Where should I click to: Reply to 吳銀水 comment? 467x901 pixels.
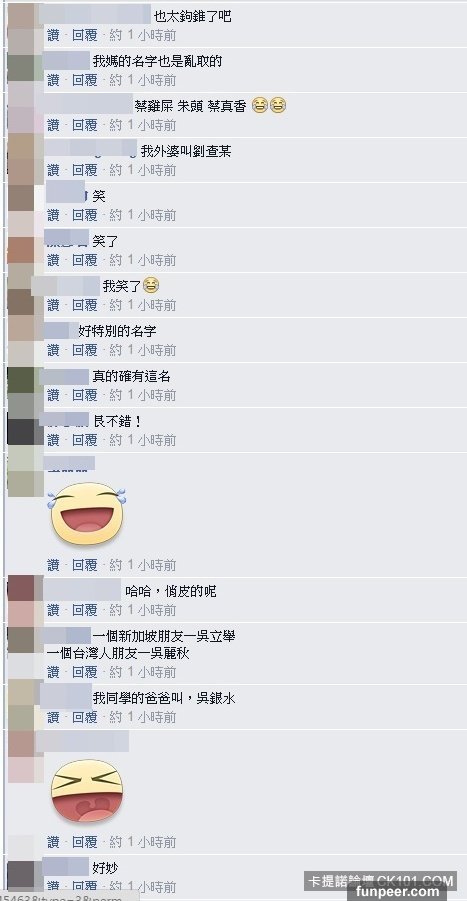click(x=84, y=717)
